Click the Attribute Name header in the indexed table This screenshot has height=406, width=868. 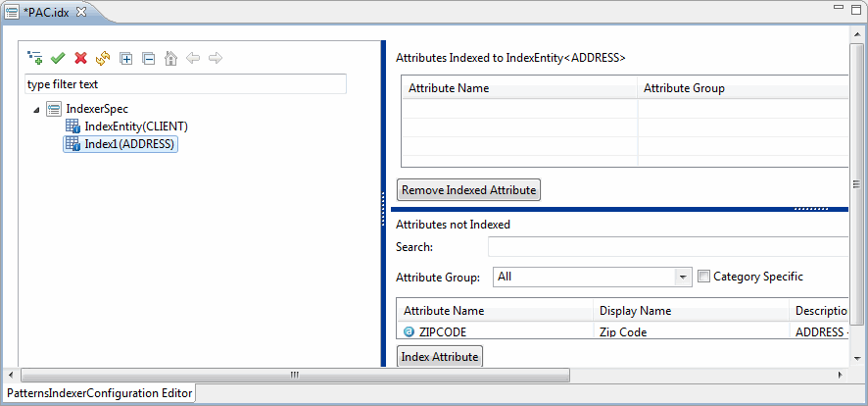519,88
